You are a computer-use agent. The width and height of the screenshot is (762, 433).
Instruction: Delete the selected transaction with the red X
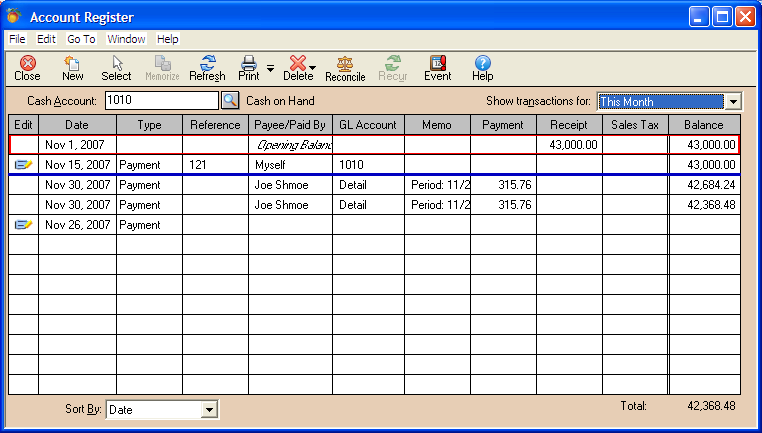(x=297, y=68)
